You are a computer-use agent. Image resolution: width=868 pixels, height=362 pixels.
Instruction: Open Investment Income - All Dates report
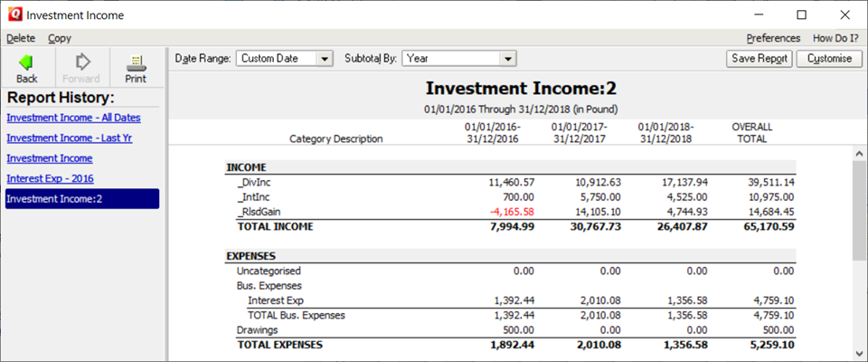pyautogui.click(x=73, y=118)
